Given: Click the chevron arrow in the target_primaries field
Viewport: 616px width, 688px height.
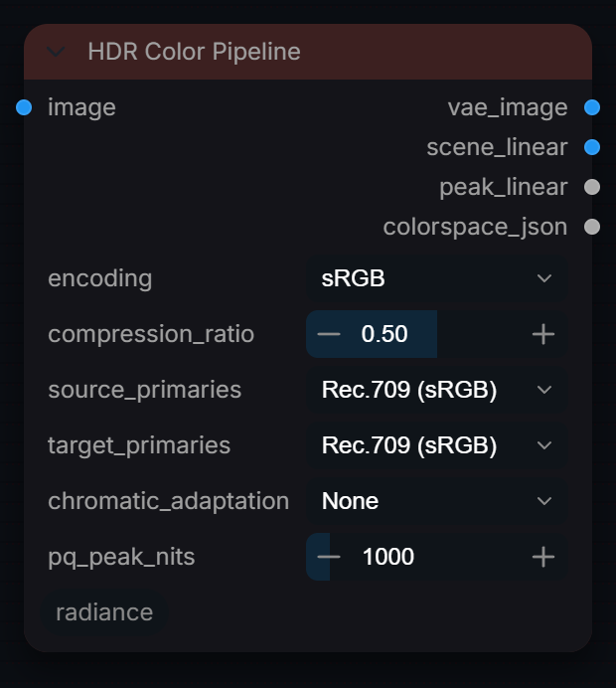Looking at the screenshot, I should click(x=544, y=445).
